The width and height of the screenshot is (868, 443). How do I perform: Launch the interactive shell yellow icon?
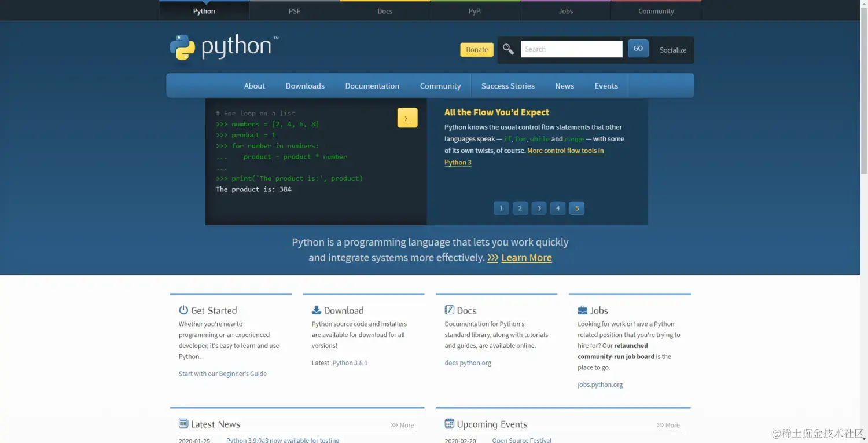407,118
